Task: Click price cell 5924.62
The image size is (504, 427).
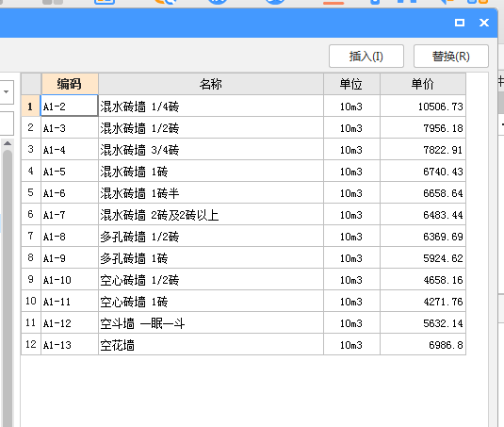Action: (423, 257)
